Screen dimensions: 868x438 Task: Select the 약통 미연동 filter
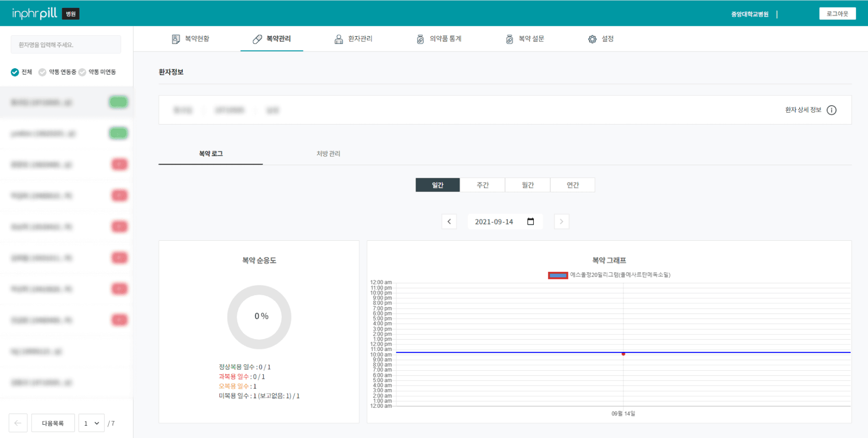click(x=97, y=72)
